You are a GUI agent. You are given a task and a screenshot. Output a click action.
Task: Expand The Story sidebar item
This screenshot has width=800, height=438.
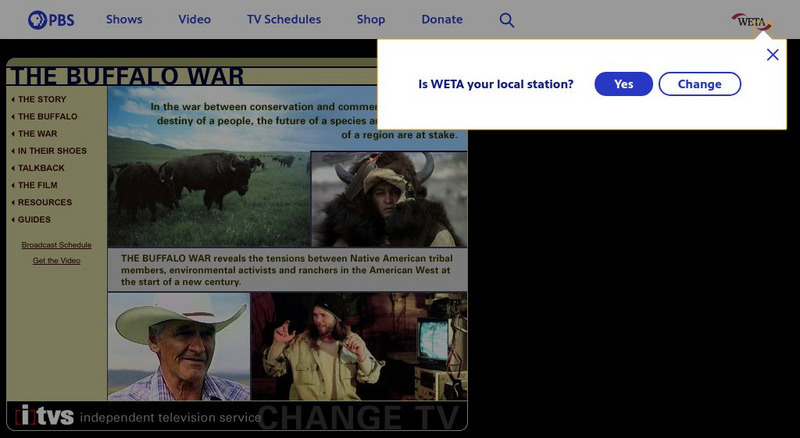pos(41,99)
